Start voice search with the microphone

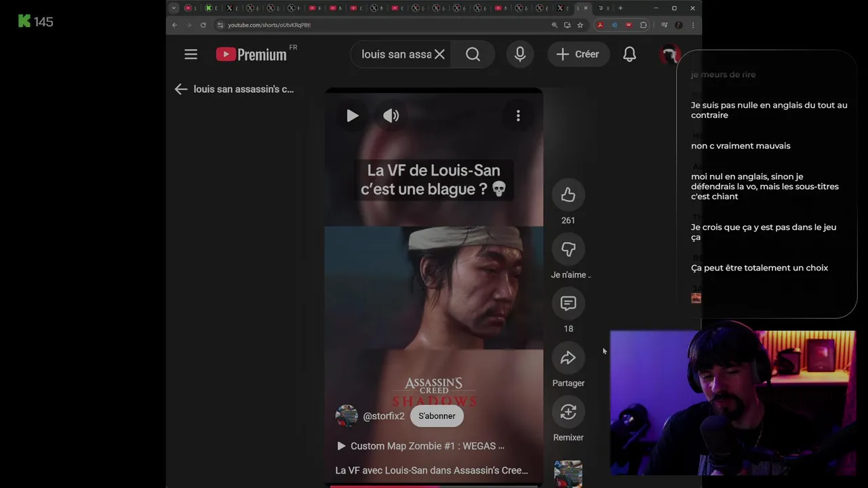(520, 54)
